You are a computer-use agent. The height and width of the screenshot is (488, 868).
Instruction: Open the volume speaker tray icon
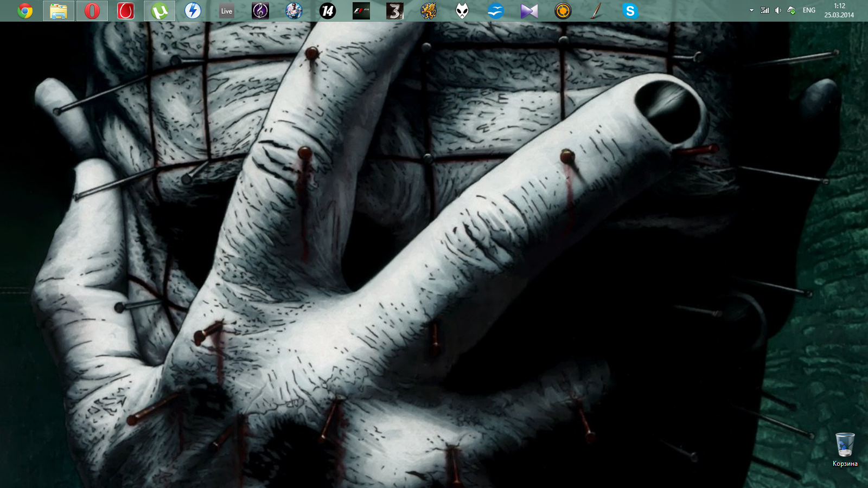point(778,10)
